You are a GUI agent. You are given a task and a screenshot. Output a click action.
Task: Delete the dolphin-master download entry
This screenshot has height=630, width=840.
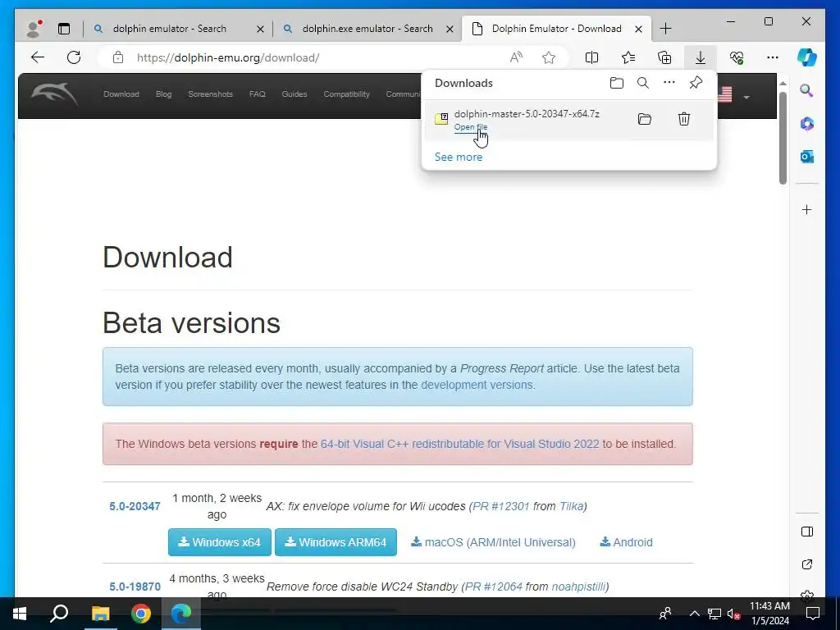click(x=684, y=119)
